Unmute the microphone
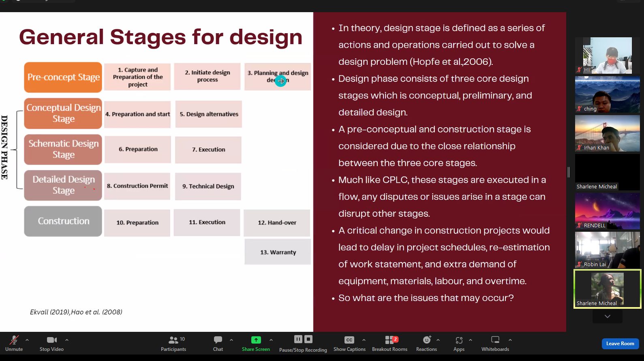The image size is (644, 361). pos(14,343)
